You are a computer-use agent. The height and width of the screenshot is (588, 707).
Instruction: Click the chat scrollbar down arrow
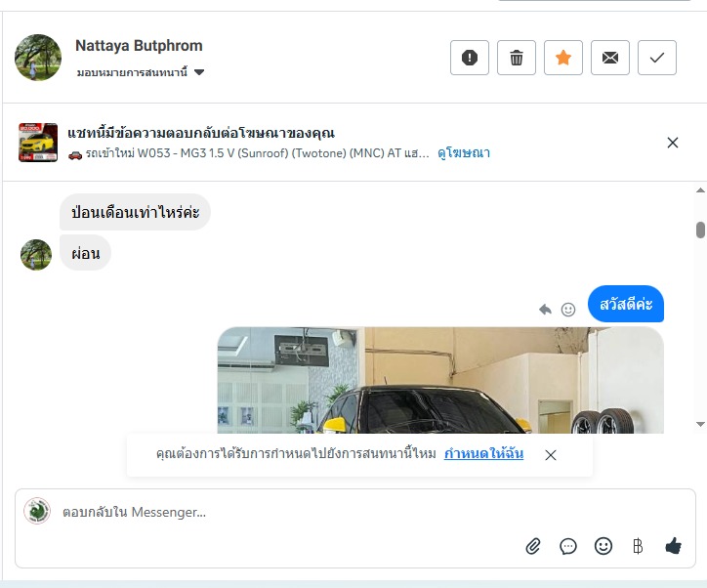(700, 424)
